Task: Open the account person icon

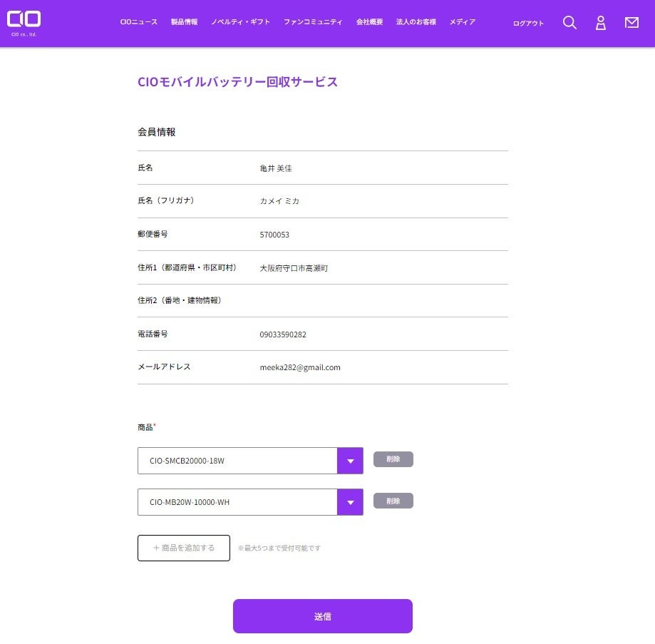Action: pos(601,23)
